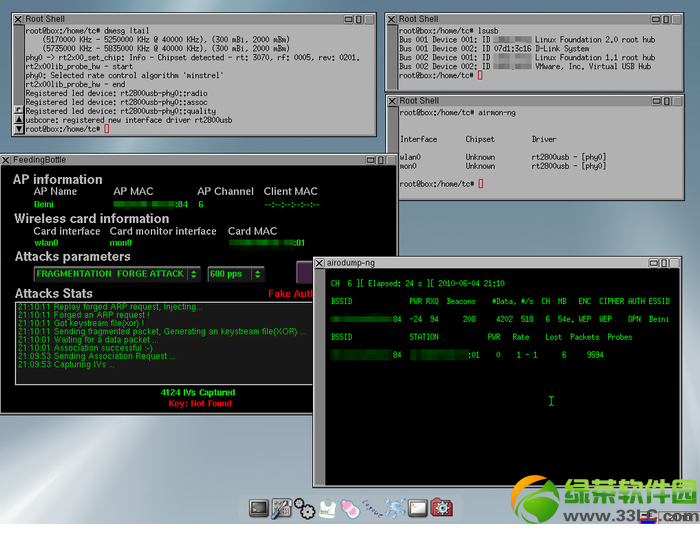Close the dmesg Root Shell window
Image resolution: width=700 pixels, height=537 pixels.
click(18, 19)
